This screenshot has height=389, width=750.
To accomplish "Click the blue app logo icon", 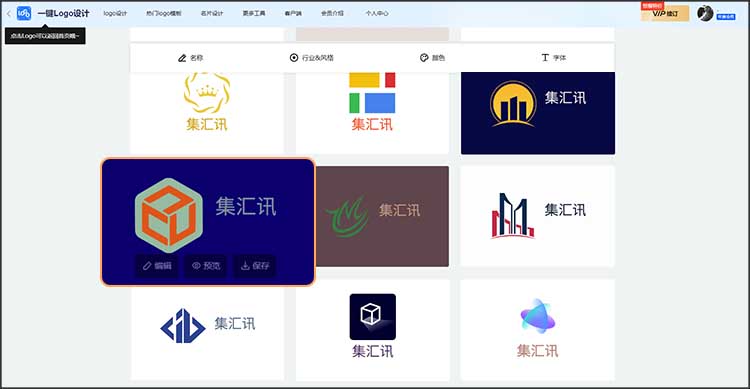I will 23,13.
